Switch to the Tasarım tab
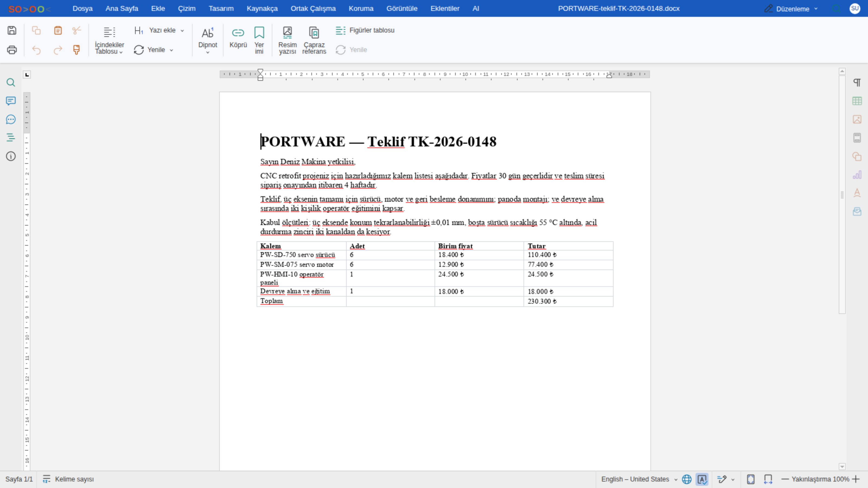 [221, 8]
